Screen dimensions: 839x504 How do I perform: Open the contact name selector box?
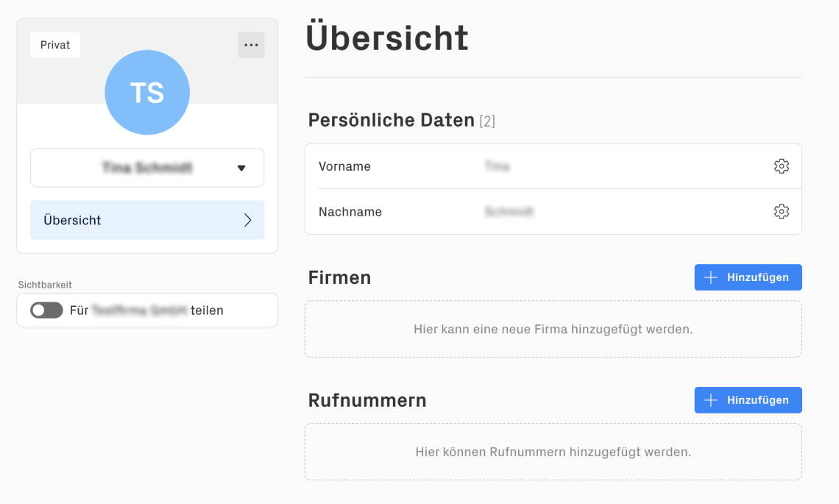(x=147, y=168)
